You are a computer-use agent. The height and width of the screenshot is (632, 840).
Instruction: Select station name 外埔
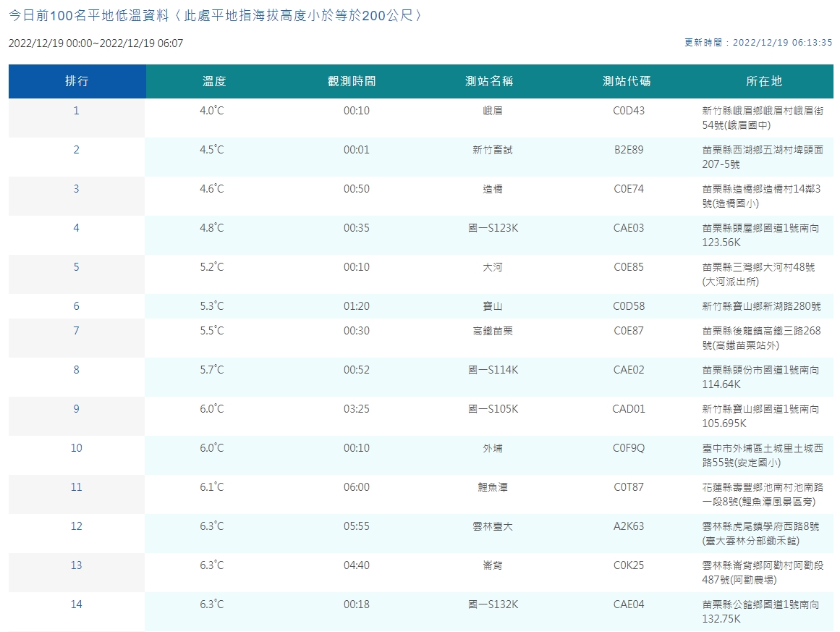point(493,449)
